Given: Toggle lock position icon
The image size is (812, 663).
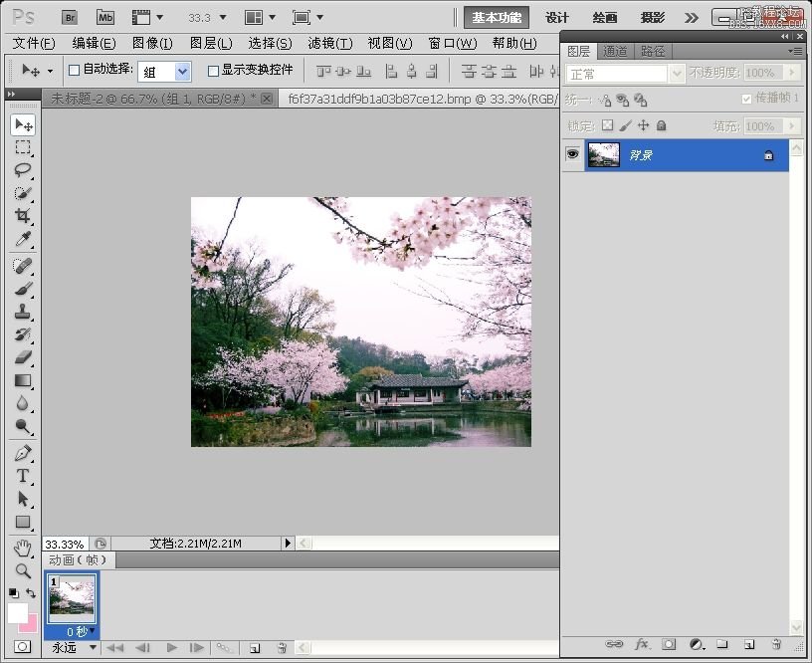Looking at the screenshot, I should [643, 125].
